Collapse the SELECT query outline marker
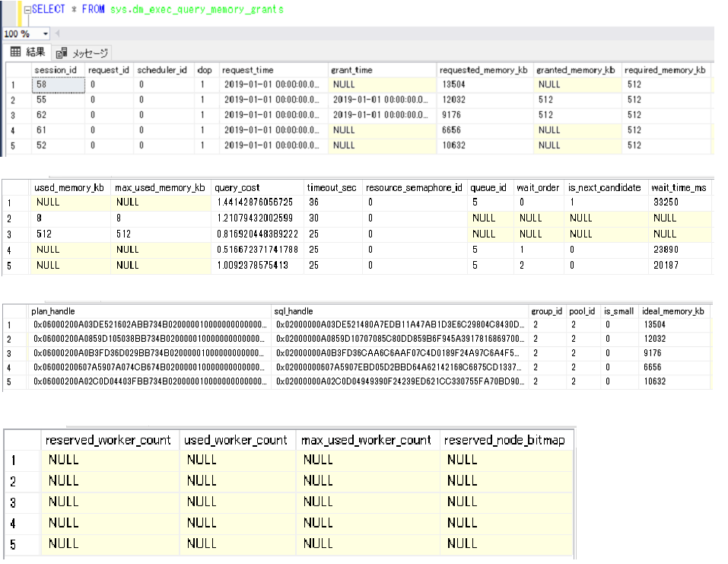This screenshot has width=728, height=564. (27, 9)
